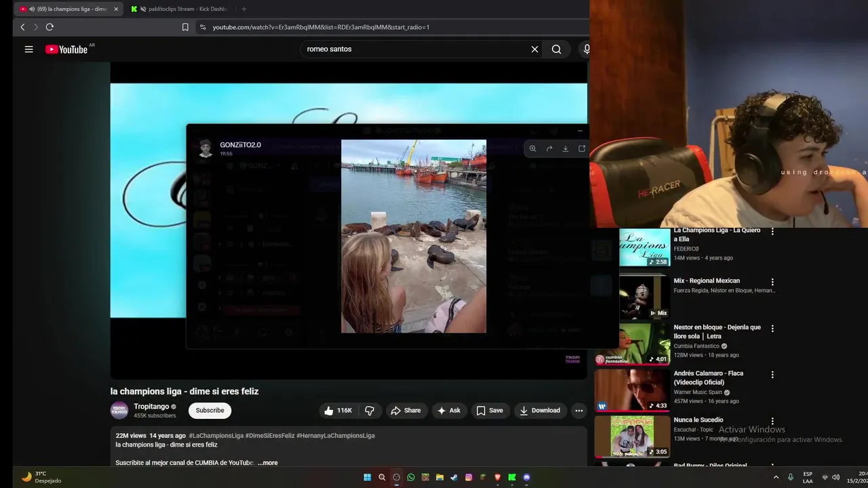
Task: Download the Discord preview image
Action: pyautogui.click(x=566, y=148)
